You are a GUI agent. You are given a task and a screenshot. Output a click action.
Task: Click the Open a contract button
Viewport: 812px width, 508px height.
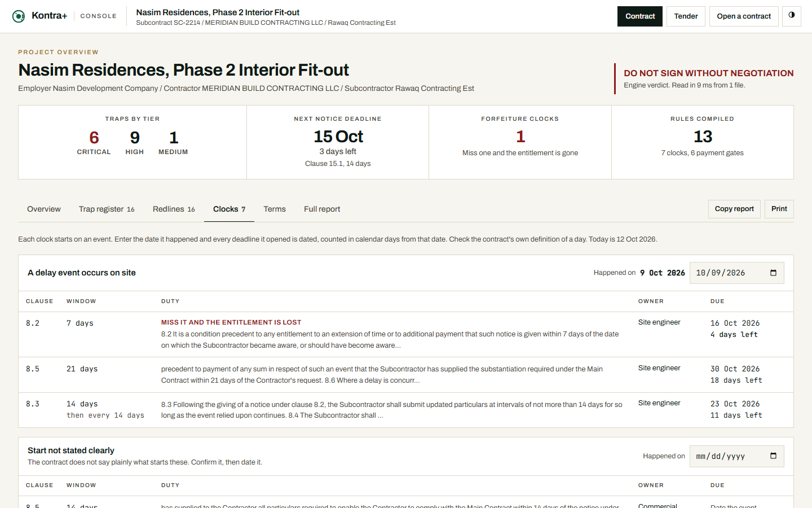click(744, 16)
